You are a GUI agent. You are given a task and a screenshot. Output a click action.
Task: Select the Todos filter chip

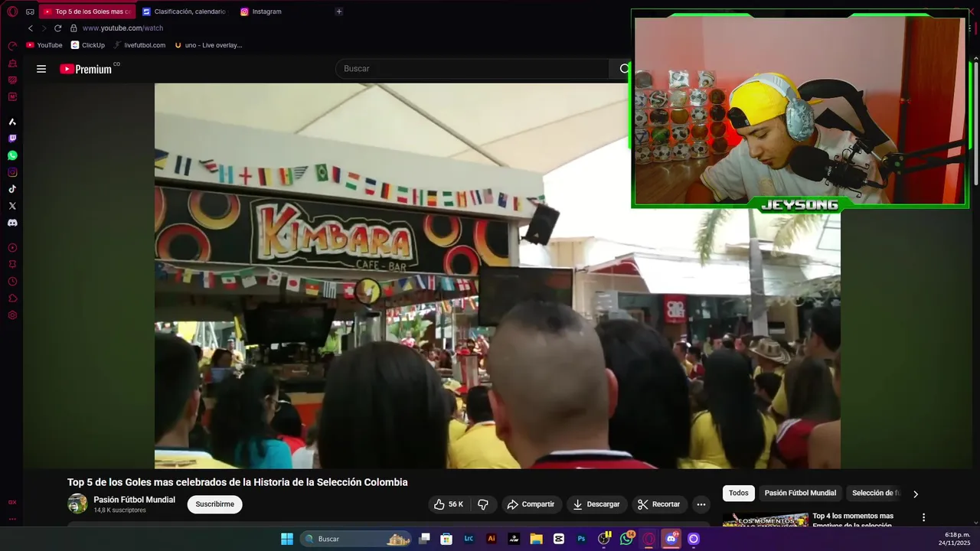tap(739, 494)
